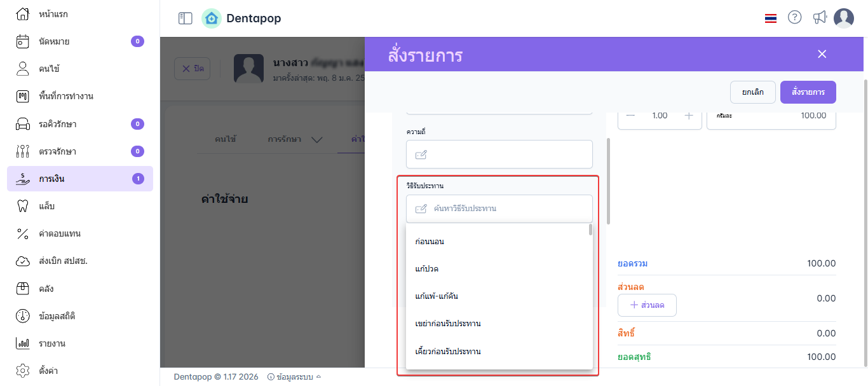This screenshot has width=868, height=386.
Task: Add a discount with ส่วนลด button
Action: tap(647, 305)
